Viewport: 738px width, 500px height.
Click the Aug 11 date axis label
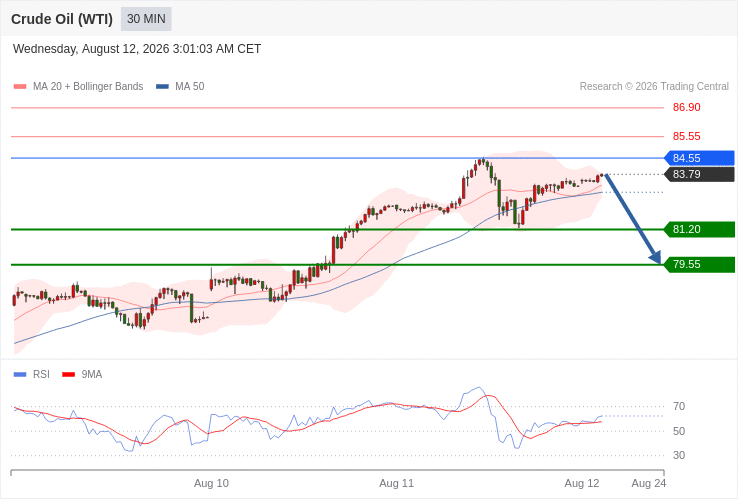396,483
